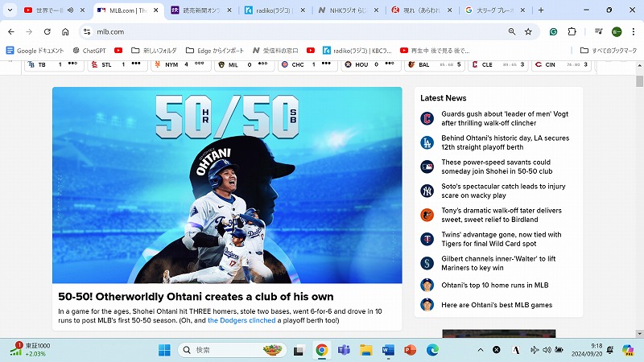Open 'Here are Ohtani's best MLB games'
The width and height of the screenshot is (644, 362).
tap(497, 305)
